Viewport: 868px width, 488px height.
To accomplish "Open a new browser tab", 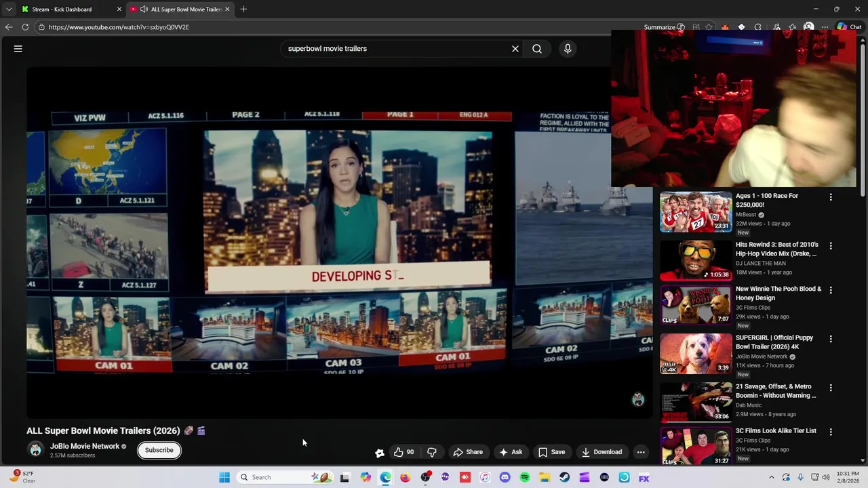I will [x=243, y=9].
